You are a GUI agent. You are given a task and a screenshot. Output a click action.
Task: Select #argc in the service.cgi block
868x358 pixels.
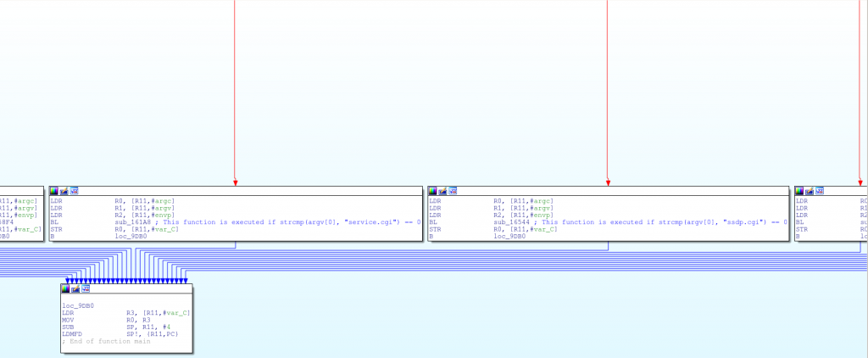click(163, 201)
